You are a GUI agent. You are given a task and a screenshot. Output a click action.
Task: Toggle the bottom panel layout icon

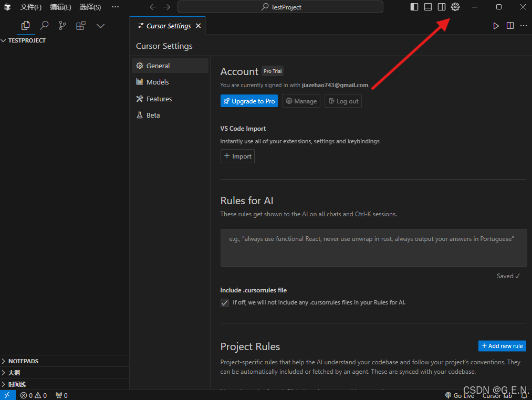pyautogui.click(x=428, y=7)
